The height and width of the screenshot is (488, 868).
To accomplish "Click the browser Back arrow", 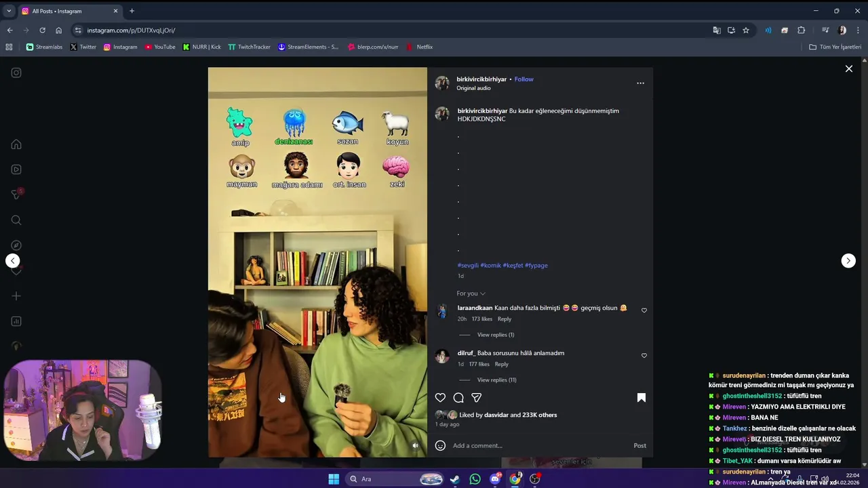I will (9, 30).
